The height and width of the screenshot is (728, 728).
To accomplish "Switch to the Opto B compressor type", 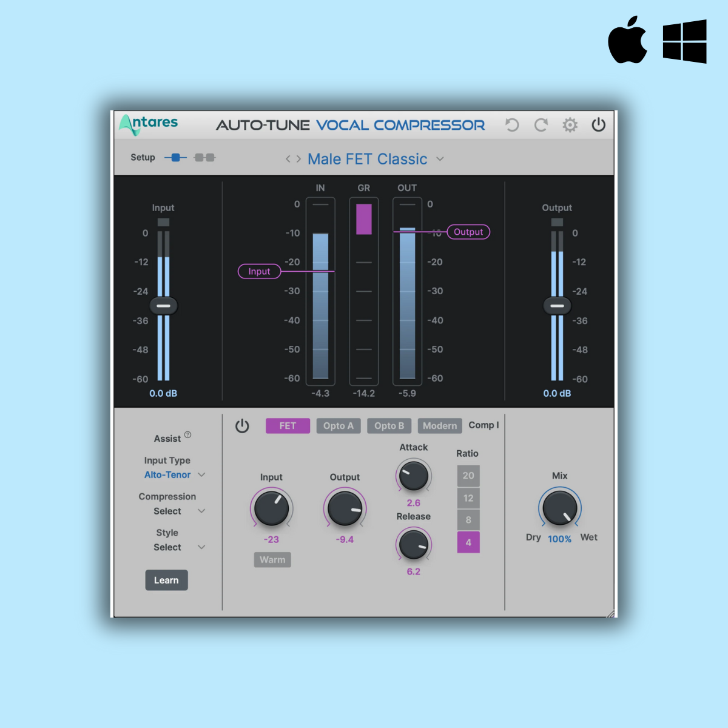I will [x=389, y=426].
